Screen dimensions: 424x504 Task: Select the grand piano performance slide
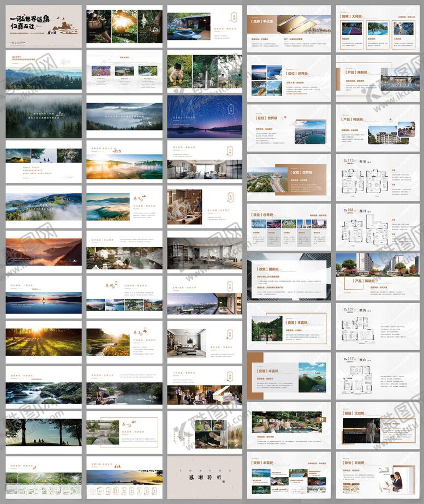(x=205, y=386)
